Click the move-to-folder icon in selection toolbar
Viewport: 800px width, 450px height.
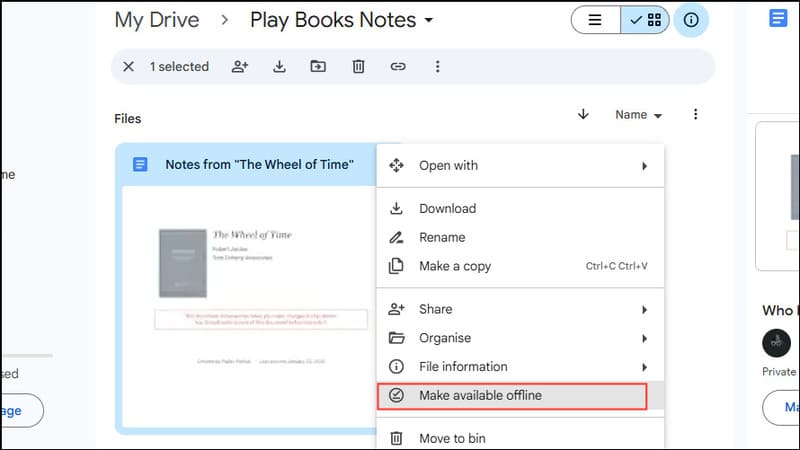(x=318, y=66)
